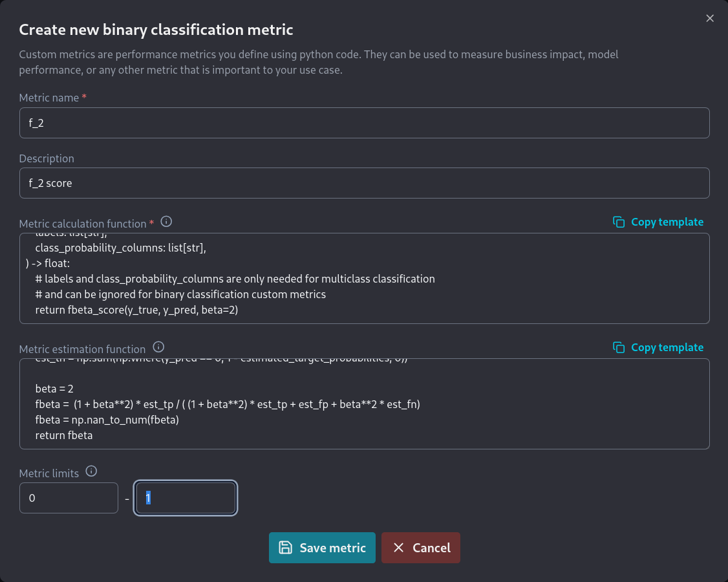Click copy icon above the estimation function editor
This screenshot has height=582, width=728.
click(619, 347)
